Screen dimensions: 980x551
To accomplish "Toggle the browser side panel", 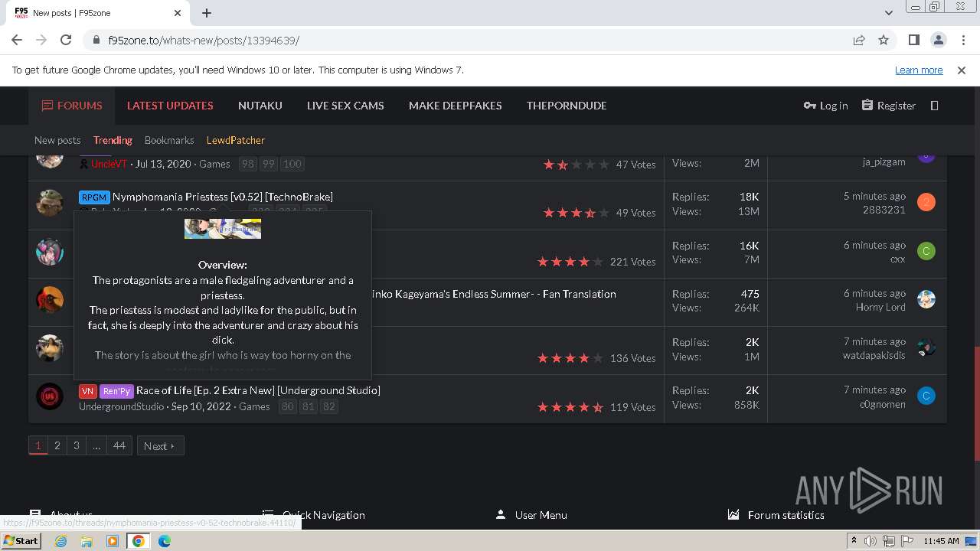I will 913,40.
